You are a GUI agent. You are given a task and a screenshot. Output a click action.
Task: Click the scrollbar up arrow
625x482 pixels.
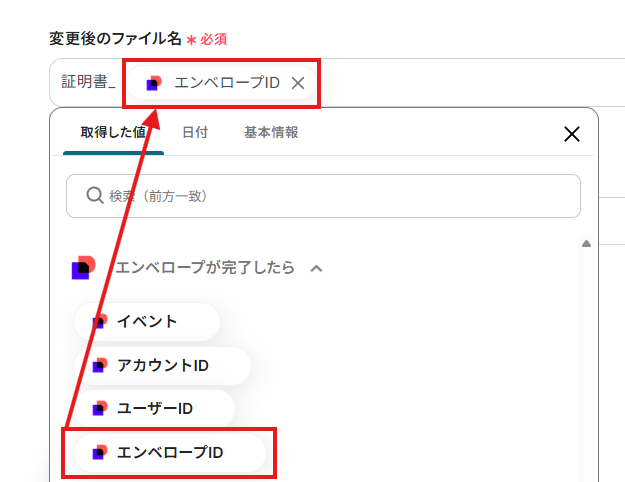(587, 243)
